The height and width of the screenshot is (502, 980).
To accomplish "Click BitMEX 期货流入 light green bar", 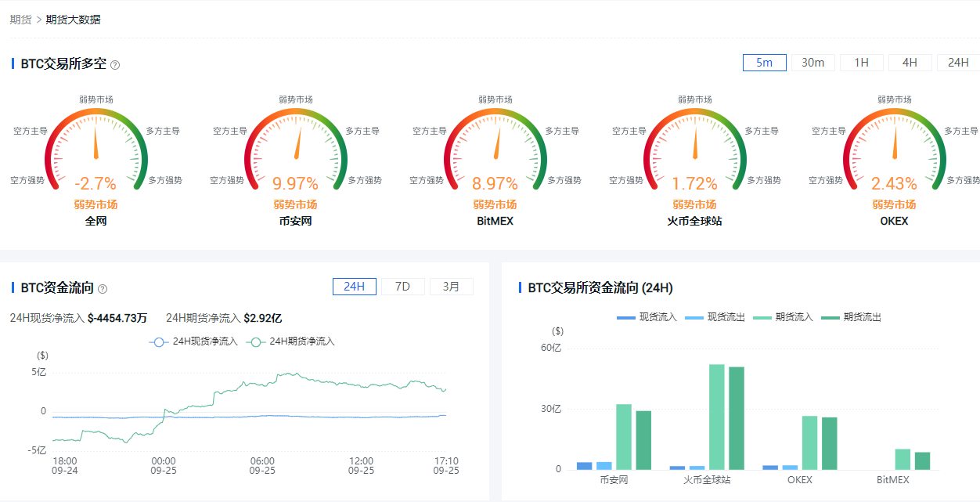I will pyautogui.click(x=903, y=459).
